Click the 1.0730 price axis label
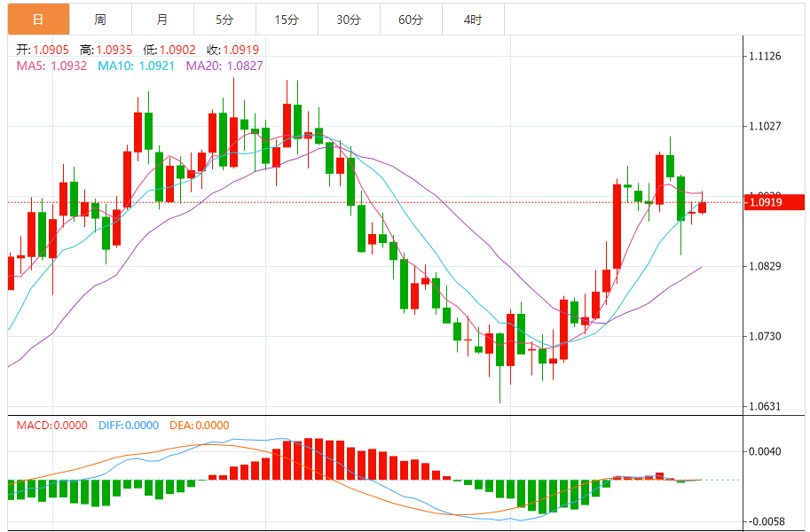The image size is (810, 532). pyautogui.click(x=765, y=336)
